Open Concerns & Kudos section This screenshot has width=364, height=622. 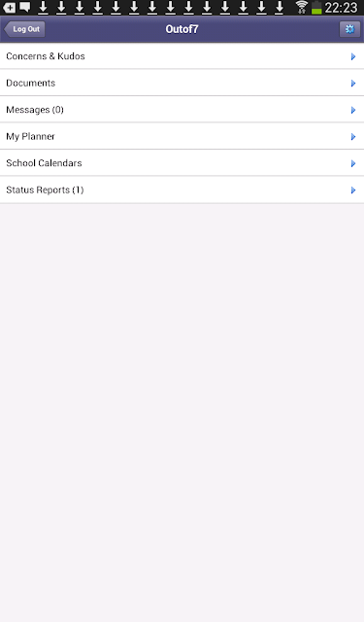tap(182, 56)
